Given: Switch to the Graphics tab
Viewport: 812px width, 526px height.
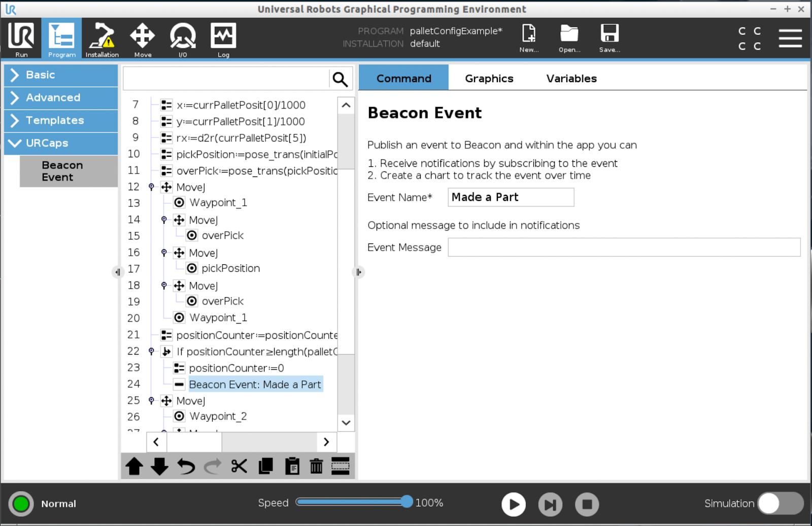Looking at the screenshot, I should point(489,79).
